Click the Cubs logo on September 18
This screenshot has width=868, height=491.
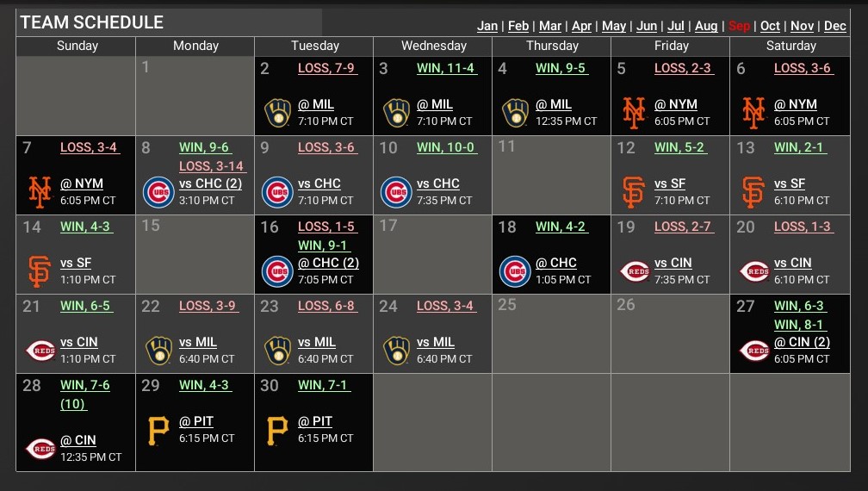[516, 270]
